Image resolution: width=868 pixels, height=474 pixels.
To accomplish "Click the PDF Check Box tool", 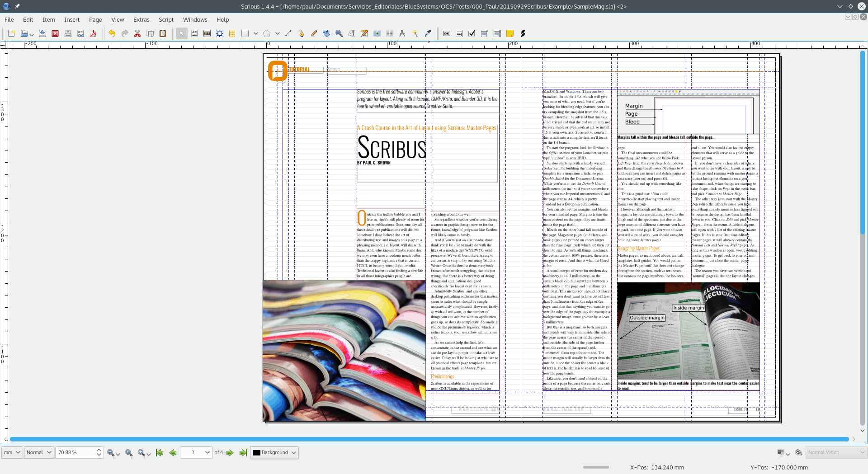I will (x=472, y=33).
